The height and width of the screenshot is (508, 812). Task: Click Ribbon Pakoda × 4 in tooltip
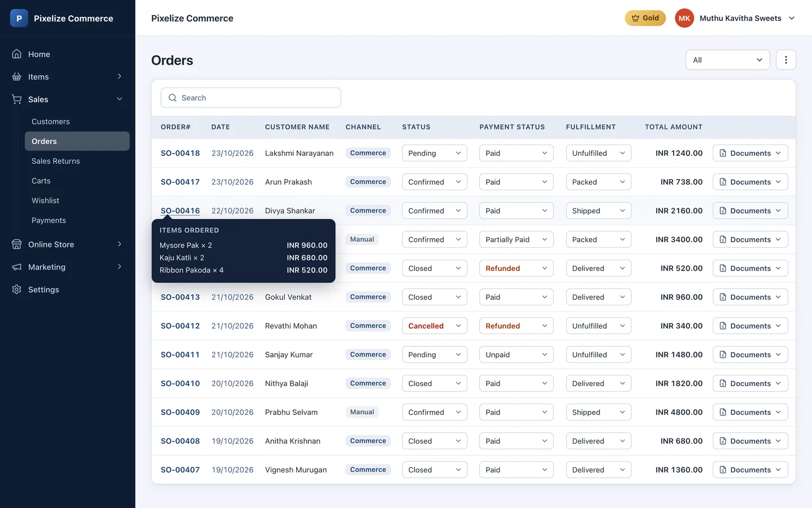192,270
